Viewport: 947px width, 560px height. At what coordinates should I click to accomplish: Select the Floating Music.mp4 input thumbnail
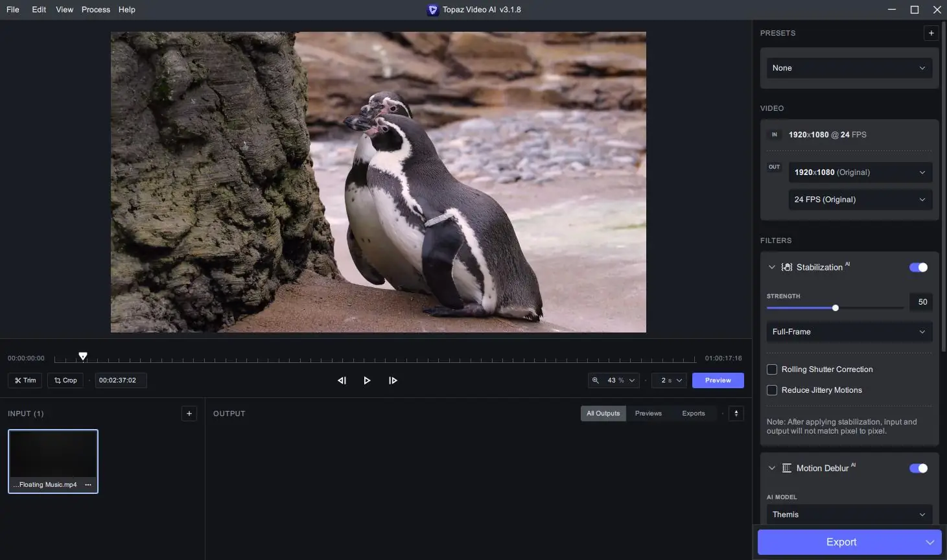[53, 461]
